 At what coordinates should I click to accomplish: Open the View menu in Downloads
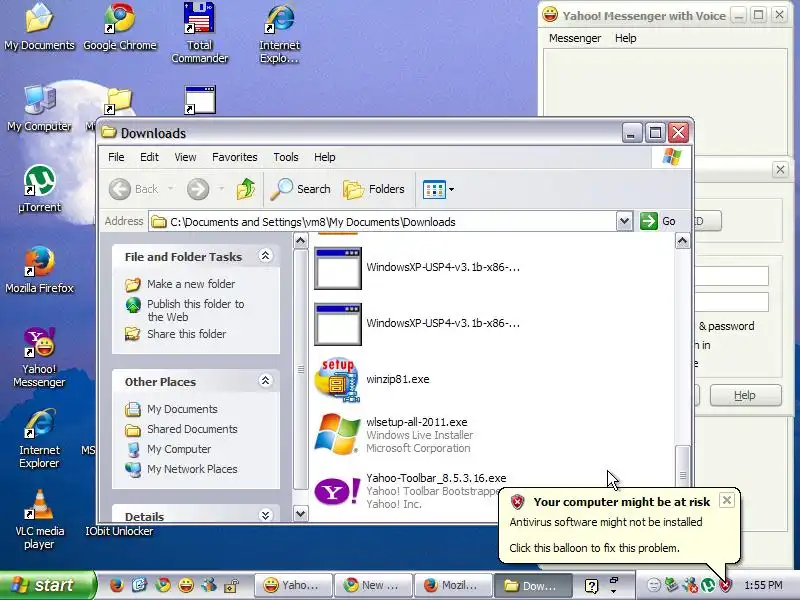coord(185,157)
